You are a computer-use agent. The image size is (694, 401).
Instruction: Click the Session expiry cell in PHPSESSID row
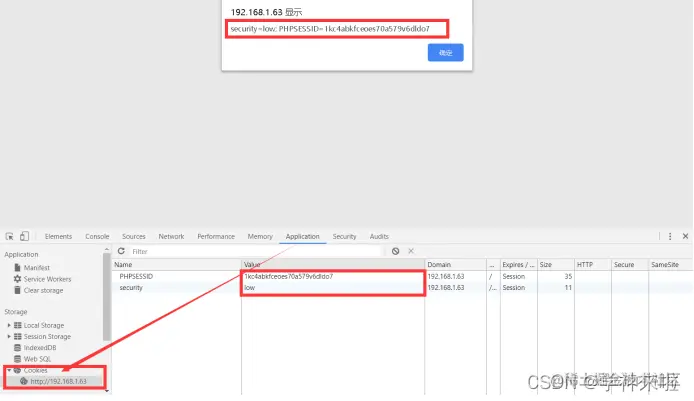pos(519,276)
